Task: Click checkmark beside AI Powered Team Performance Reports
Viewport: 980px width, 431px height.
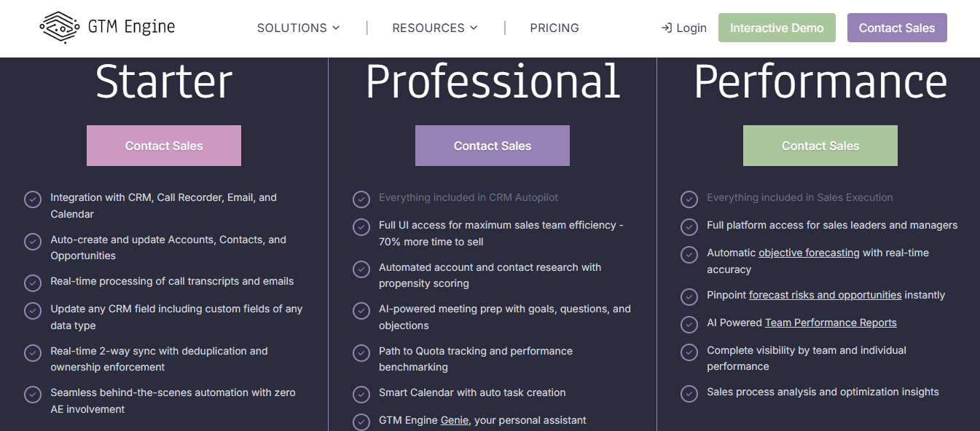Action: pos(689,325)
